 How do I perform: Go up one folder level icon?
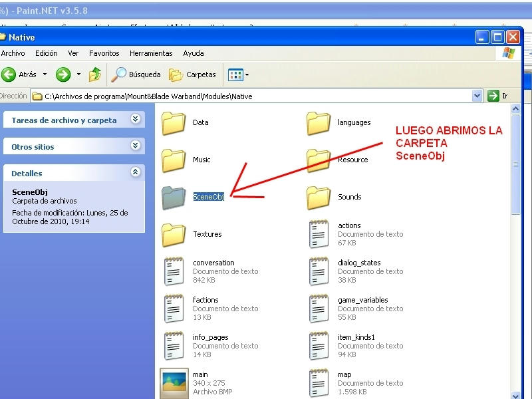tap(95, 74)
